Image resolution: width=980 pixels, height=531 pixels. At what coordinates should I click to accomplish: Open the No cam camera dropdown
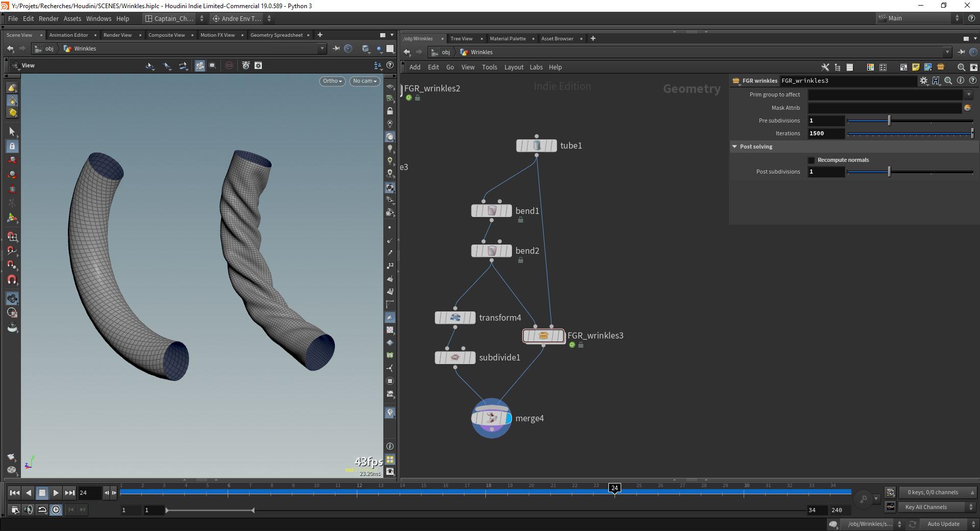pyautogui.click(x=364, y=81)
